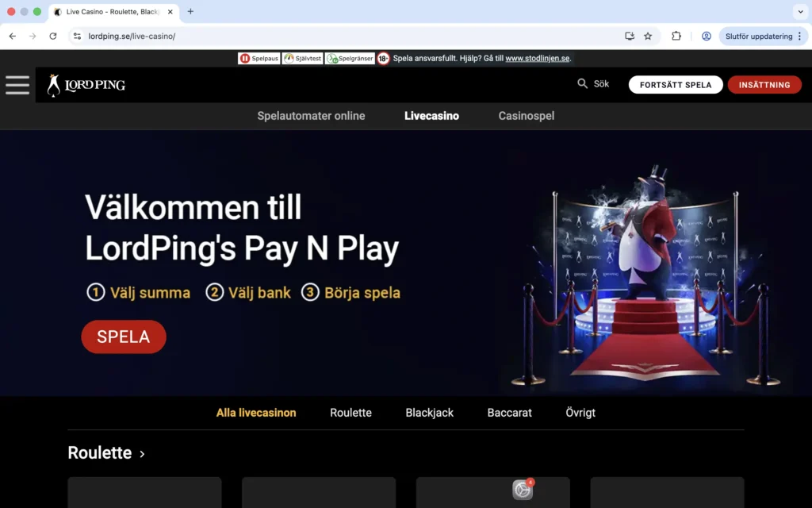Select the Blackjack filter tab
Image resolution: width=812 pixels, height=508 pixels.
[x=429, y=413]
